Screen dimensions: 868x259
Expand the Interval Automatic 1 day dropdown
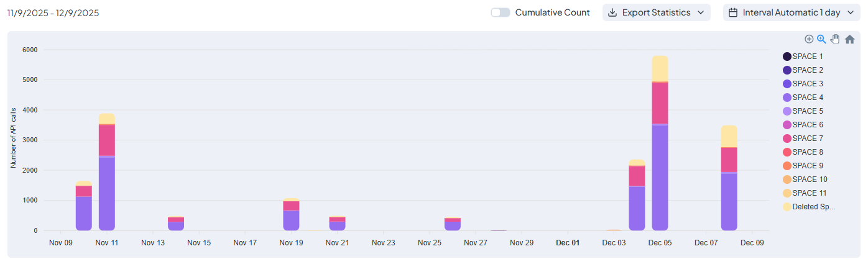849,12
